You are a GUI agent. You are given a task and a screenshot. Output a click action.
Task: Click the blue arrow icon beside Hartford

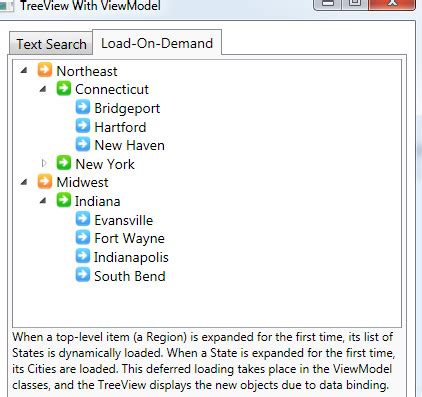(x=83, y=126)
